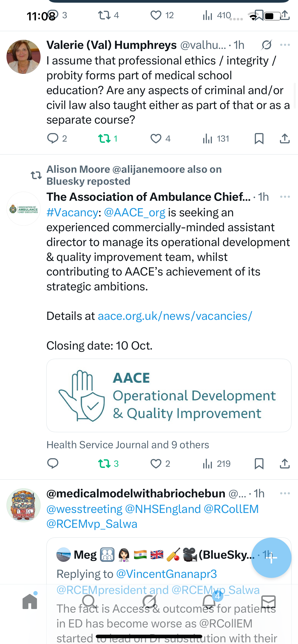This screenshot has width=298, height=644.
Task: Compose a new post
Action: (271, 558)
